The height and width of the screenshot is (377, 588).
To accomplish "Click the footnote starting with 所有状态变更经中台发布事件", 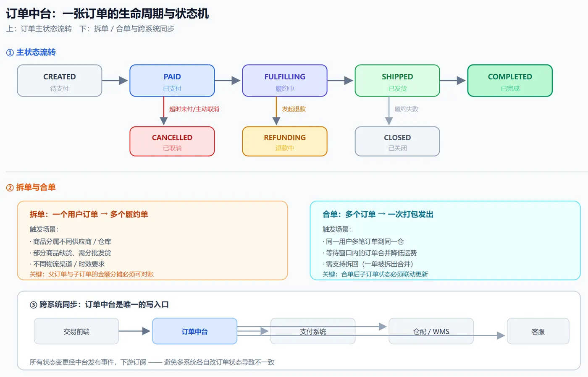I will coord(152,362).
